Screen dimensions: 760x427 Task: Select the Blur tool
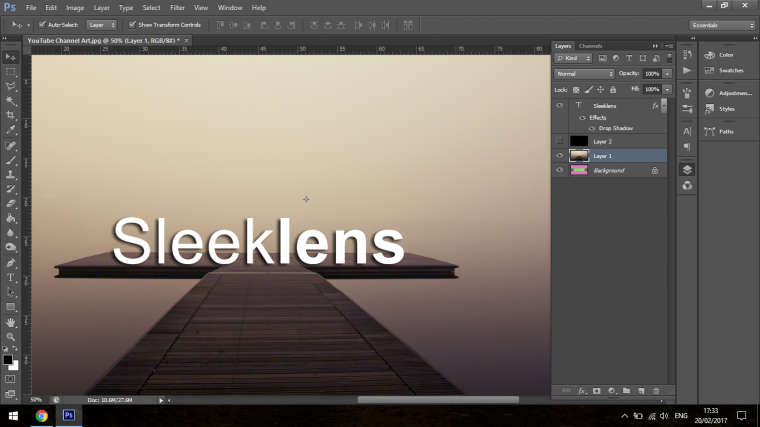[x=10, y=233]
